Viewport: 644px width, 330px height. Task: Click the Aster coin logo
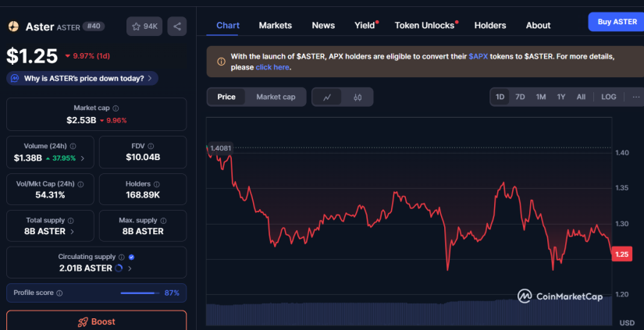click(x=13, y=27)
